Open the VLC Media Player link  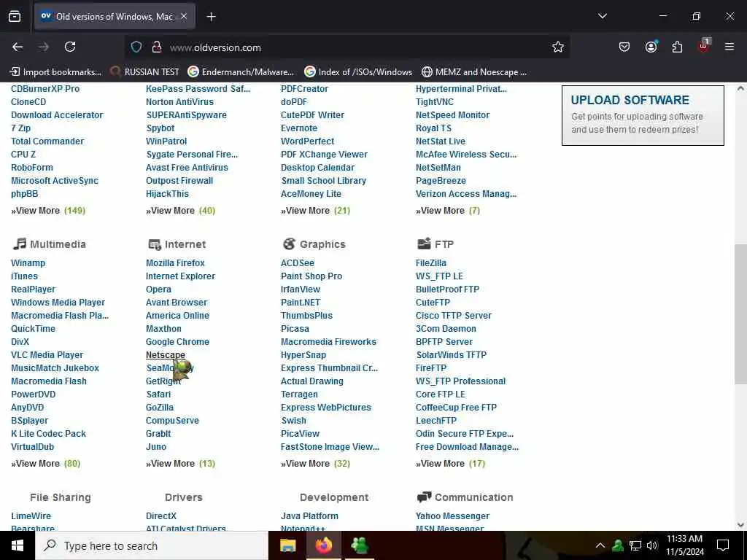pyautogui.click(x=47, y=355)
